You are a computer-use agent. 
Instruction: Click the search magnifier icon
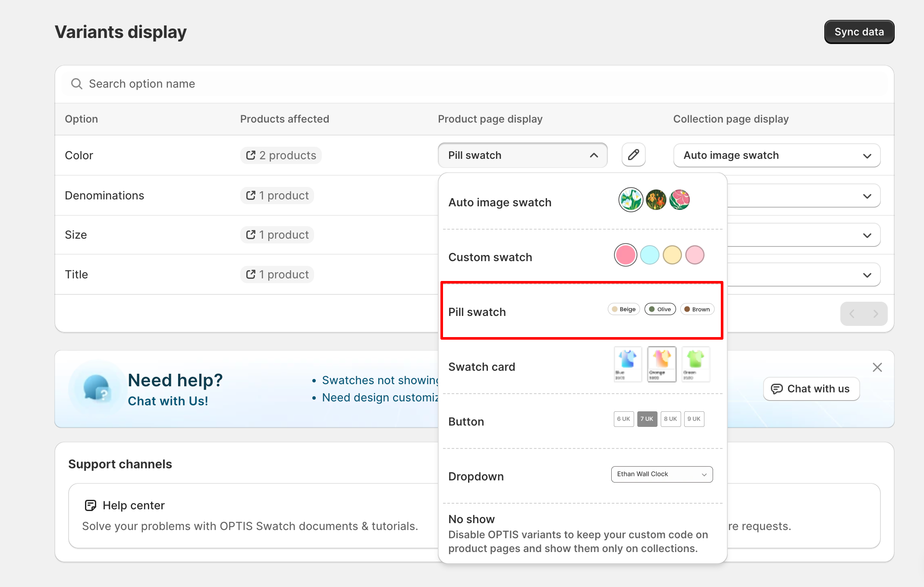coord(77,84)
